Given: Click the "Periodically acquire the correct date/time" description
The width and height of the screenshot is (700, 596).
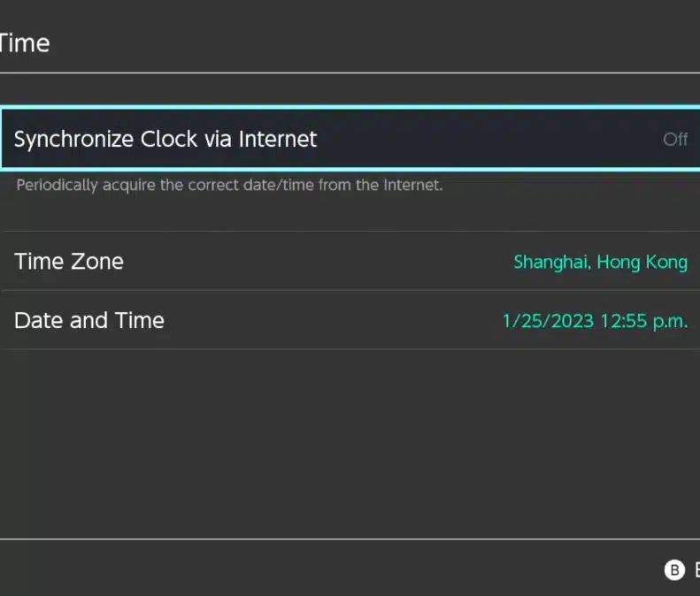Looking at the screenshot, I should coord(229,186).
